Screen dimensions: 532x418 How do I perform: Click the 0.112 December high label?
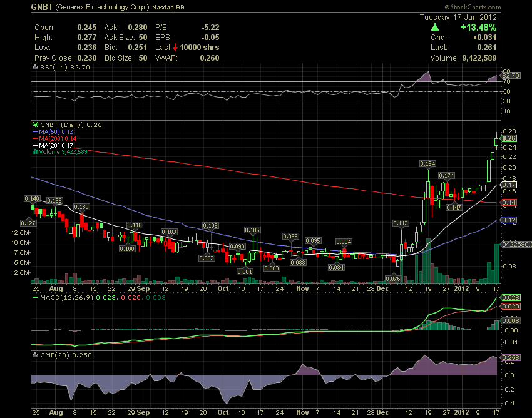pyautogui.click(x=401, y=223)
